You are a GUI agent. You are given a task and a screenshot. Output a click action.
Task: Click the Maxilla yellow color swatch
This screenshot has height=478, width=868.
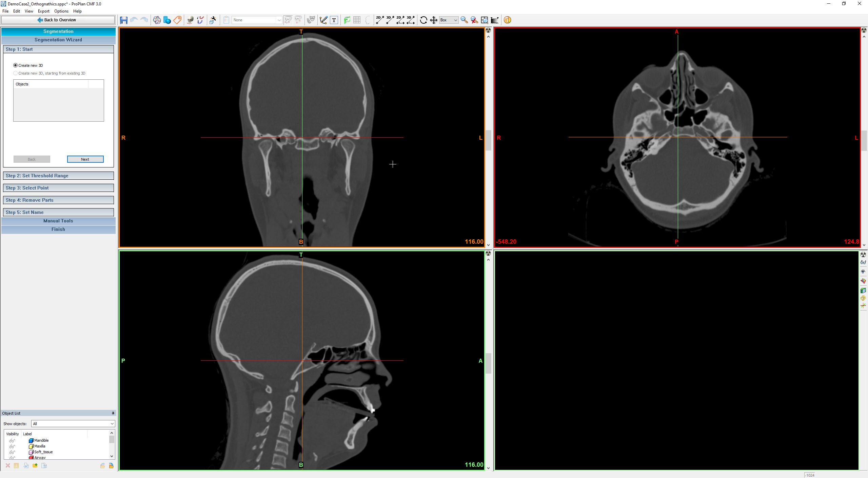[x=31, y=446]
